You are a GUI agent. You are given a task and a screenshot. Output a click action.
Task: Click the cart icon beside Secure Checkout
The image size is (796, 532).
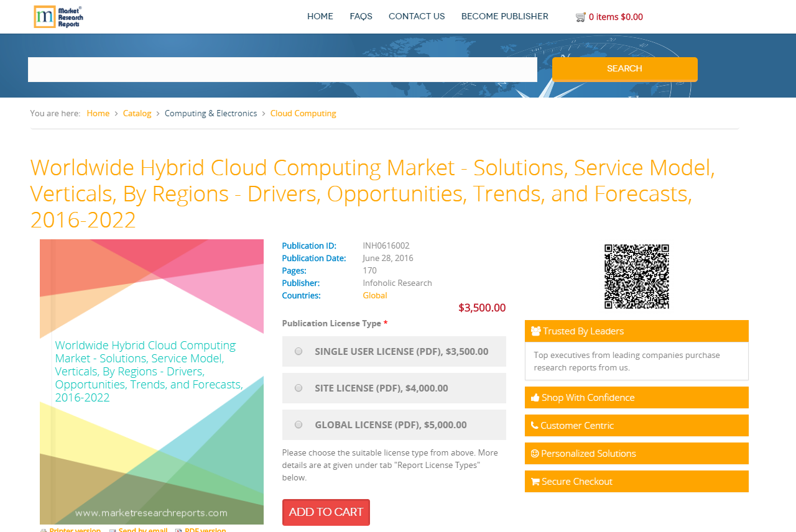tap(535, 482)
